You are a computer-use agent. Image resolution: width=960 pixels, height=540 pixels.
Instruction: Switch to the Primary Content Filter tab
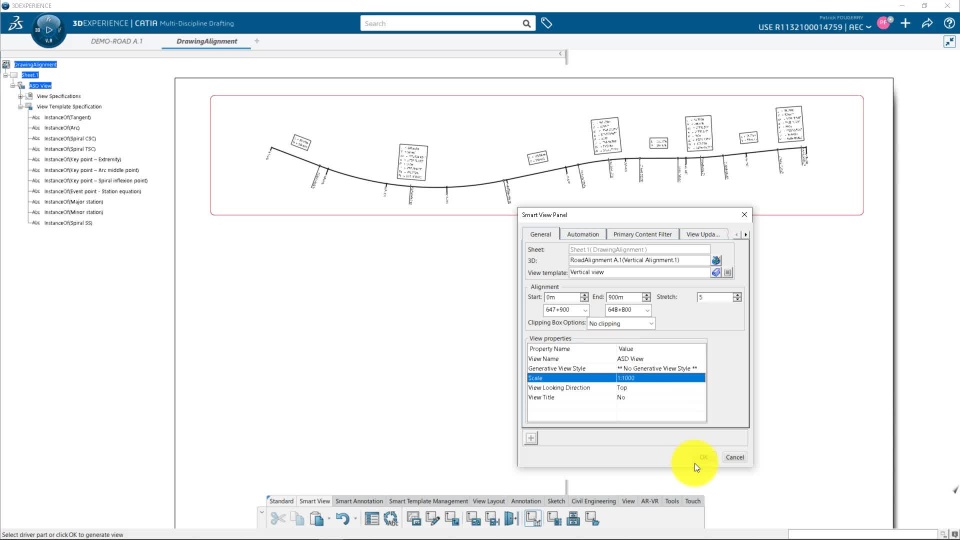642,234
